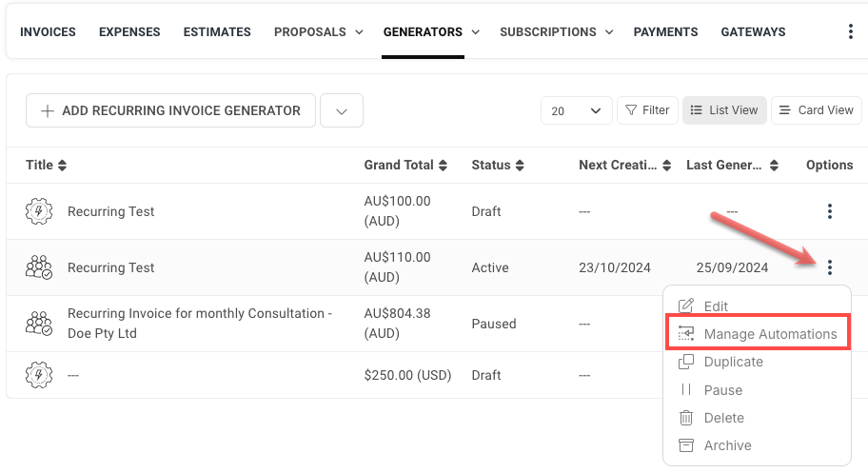
Task: Open the chevron dropdown next to Add Recurring Invoice Generator
Action: coord(342,110)
